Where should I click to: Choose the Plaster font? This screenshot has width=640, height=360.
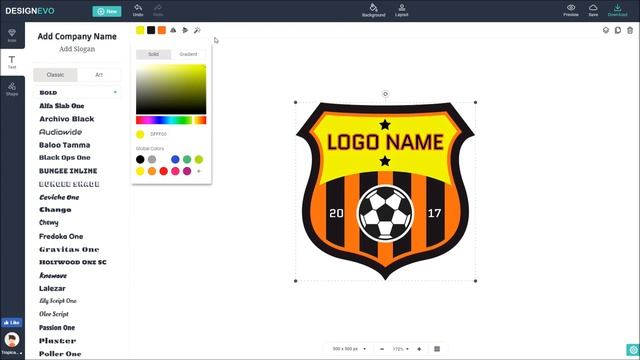[58, 341]
